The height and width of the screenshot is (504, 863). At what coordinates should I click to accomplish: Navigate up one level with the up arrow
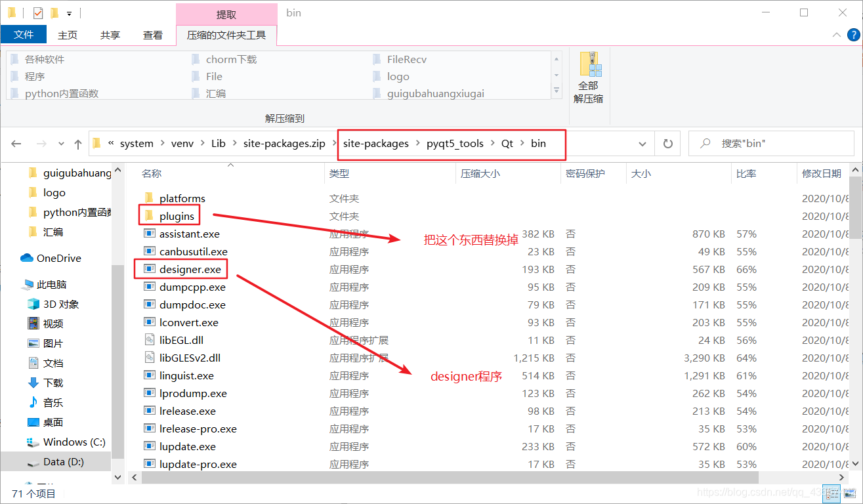[77, 143]
